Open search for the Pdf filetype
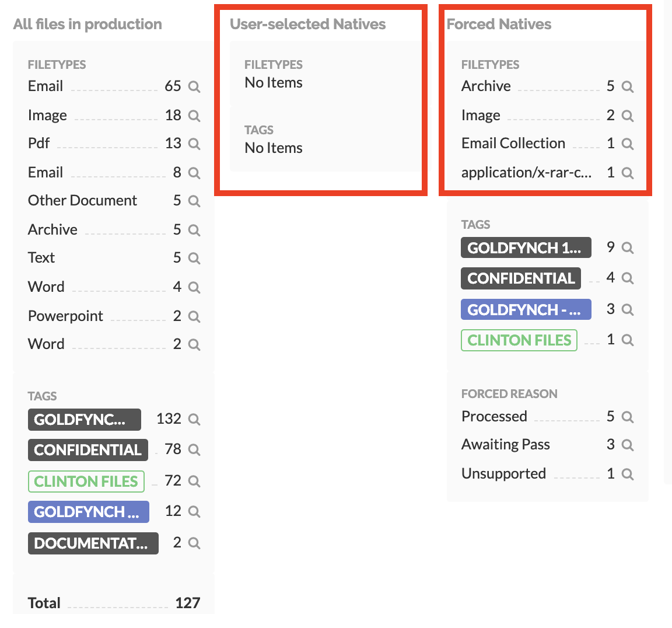This screenshot has height=628, width=672. [194, 143]
